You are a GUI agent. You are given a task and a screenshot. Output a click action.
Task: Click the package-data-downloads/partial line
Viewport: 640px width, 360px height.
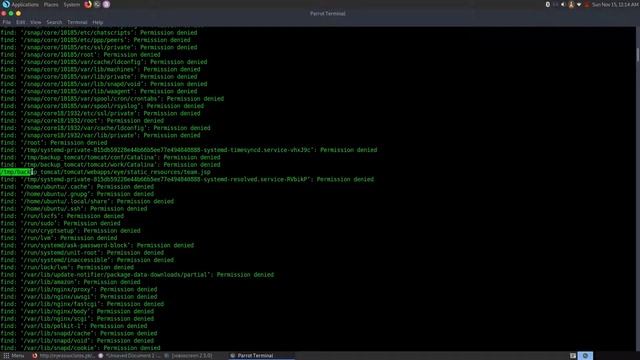[137, 275]
